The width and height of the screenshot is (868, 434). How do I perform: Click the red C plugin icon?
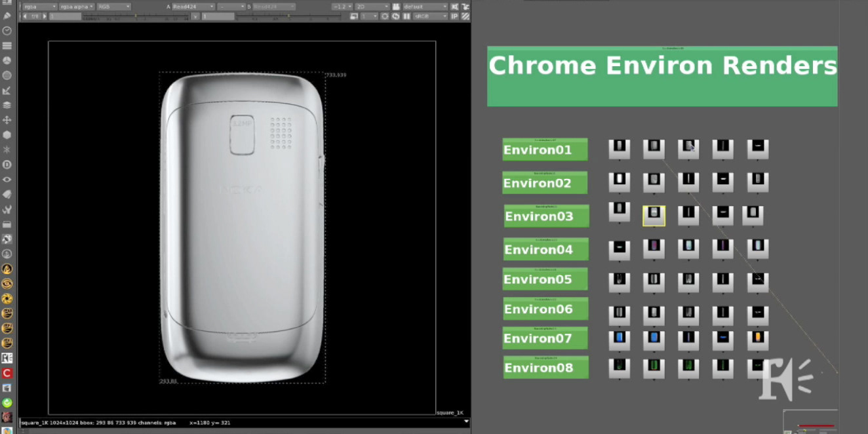point(7,373)
